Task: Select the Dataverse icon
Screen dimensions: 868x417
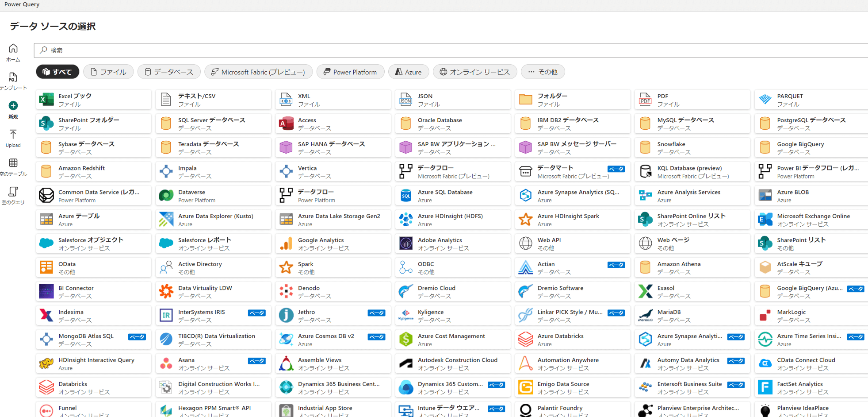Action: pyautogui.click(x=166, y=195)
